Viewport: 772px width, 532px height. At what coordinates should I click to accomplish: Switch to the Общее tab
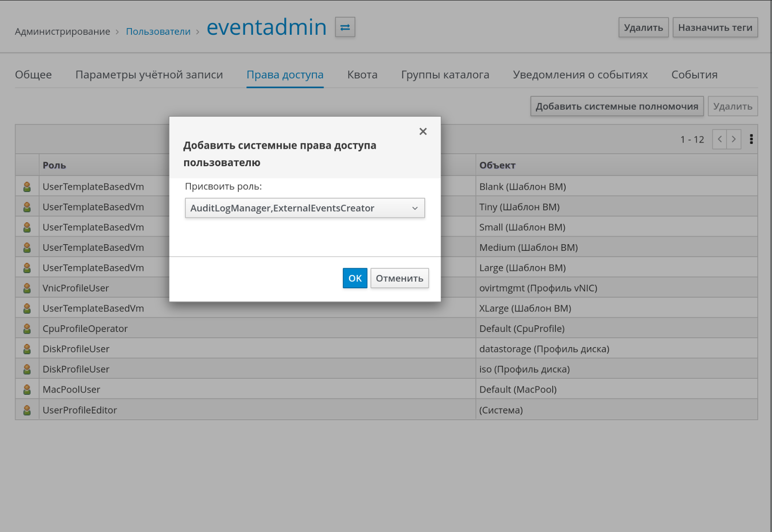pos(33,75)
